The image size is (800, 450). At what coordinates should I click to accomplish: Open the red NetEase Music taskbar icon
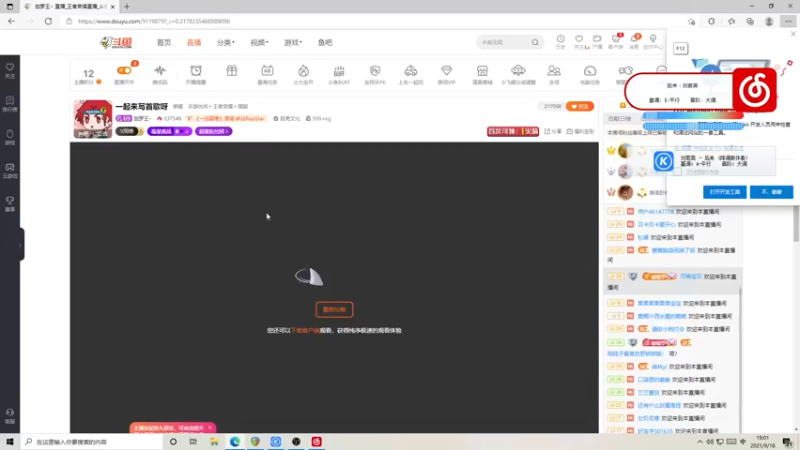(316, 442)
